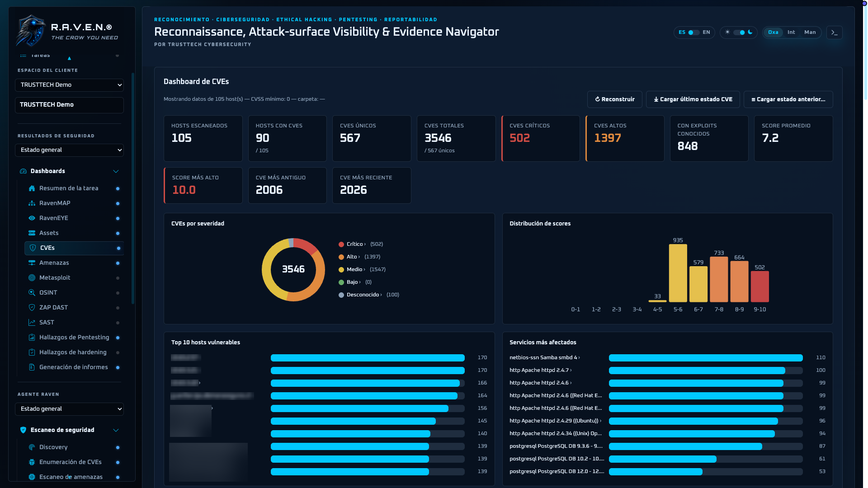Collapse the Dashboards section chevron
The width and height of the screenshot is (868, 488).
(x=116, y=171)
